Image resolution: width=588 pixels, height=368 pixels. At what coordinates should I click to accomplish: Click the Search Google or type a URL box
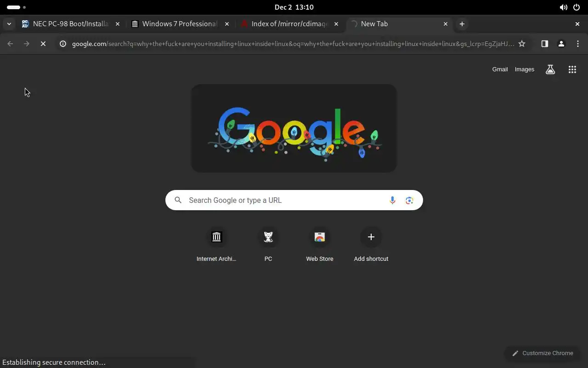[294, 200]
